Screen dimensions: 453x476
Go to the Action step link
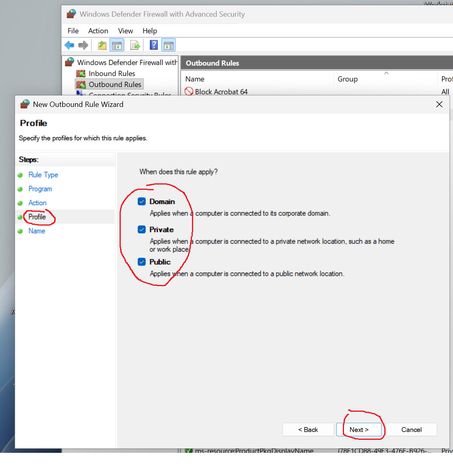pos(37,203)
